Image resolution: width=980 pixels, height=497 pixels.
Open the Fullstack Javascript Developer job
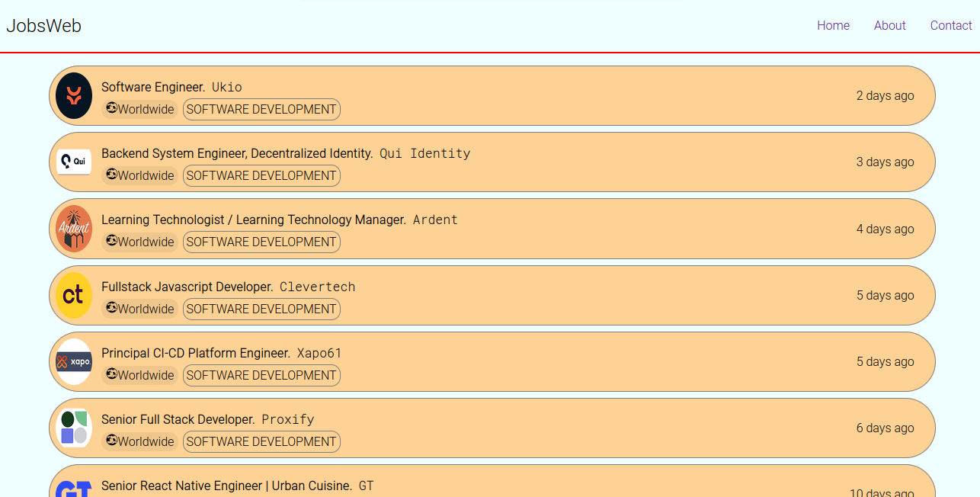click(187, 287)
